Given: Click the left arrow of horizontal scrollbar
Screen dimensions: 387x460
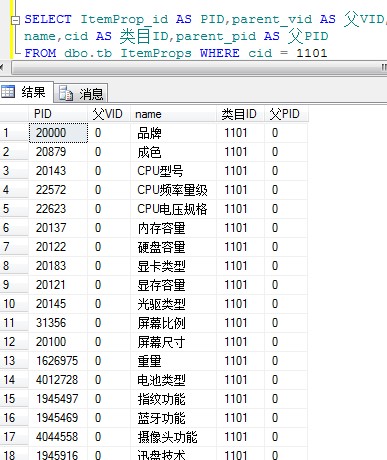Looking at the screenshot, I should point(2,68).
